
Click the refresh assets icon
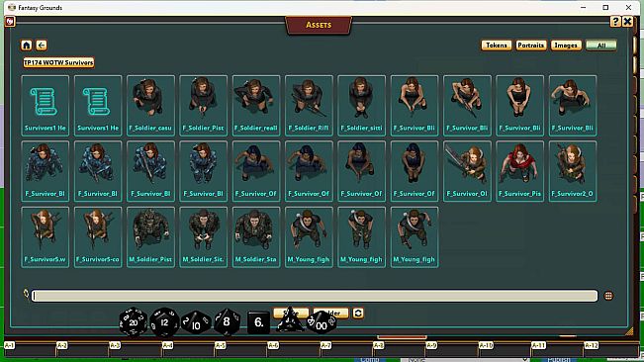coord(358,314)
